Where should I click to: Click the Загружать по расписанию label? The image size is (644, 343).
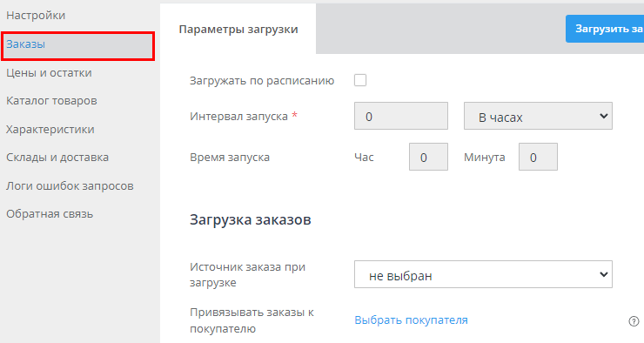(x=262, y=80)
